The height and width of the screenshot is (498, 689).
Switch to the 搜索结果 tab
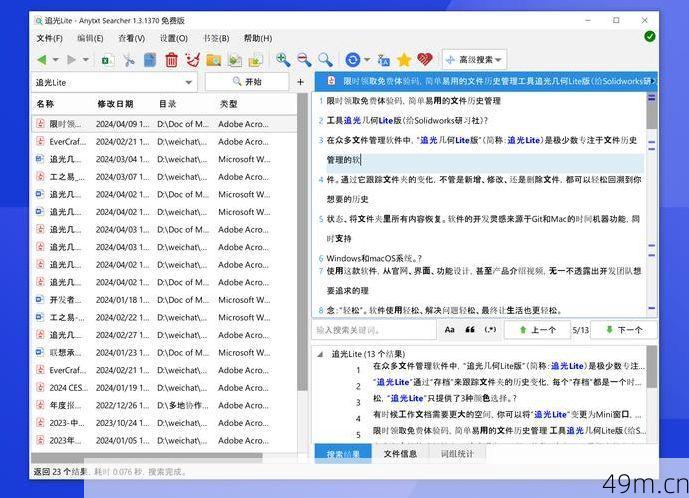pyautogui.click(x=343, y=454)
